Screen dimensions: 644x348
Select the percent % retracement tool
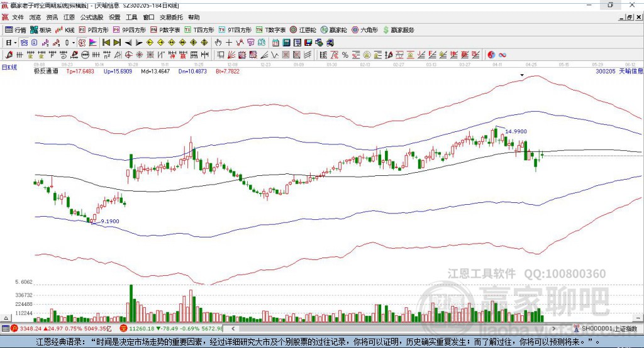tap(345, 55)
